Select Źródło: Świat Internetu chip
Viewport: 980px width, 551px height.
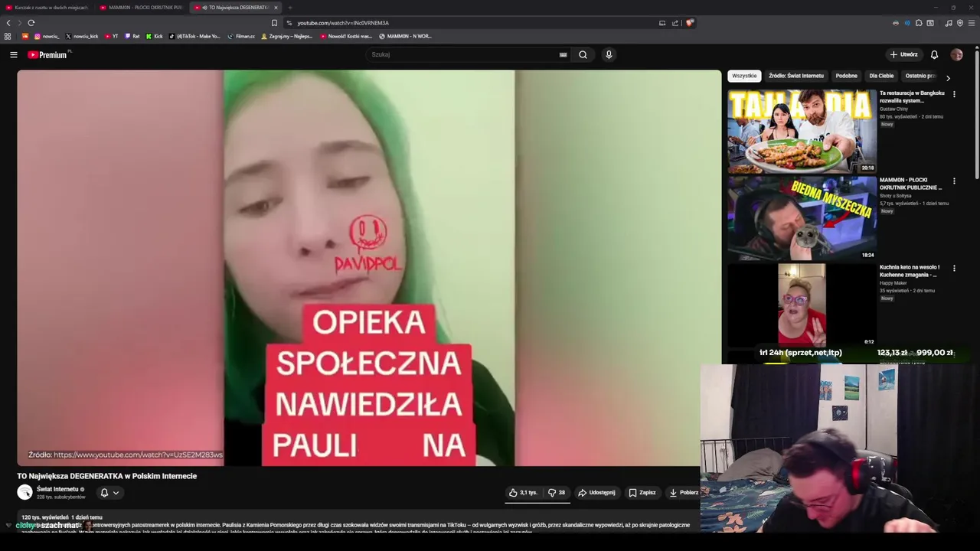(796, 76)
